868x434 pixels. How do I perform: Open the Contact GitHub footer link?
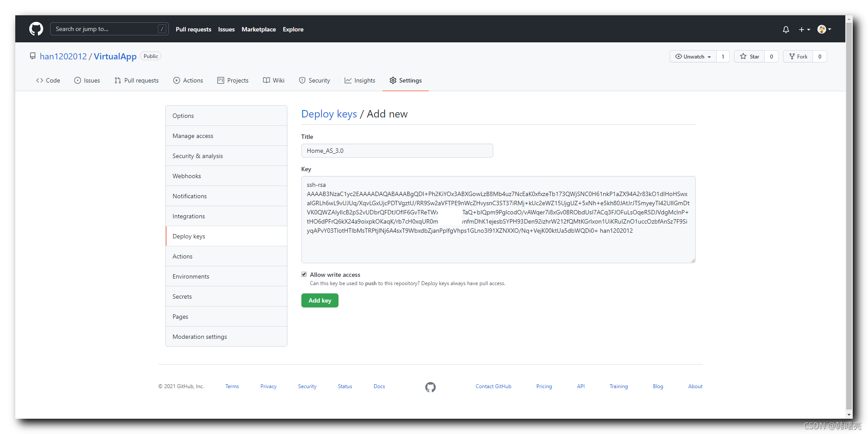(493, 386)
